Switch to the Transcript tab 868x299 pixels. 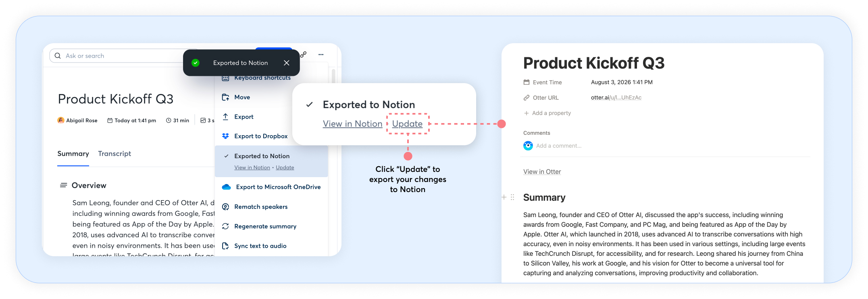point(114,154)
